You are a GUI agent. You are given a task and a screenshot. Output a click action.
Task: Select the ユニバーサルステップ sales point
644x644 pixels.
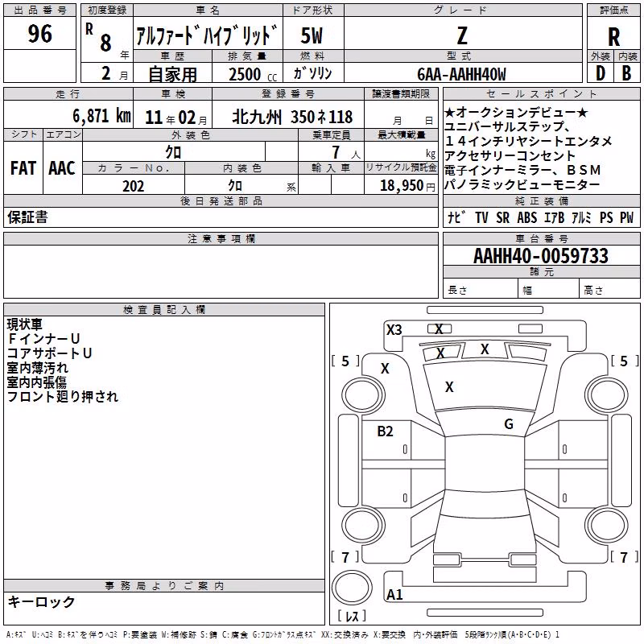pyautogui.click(x=507, y=126)
